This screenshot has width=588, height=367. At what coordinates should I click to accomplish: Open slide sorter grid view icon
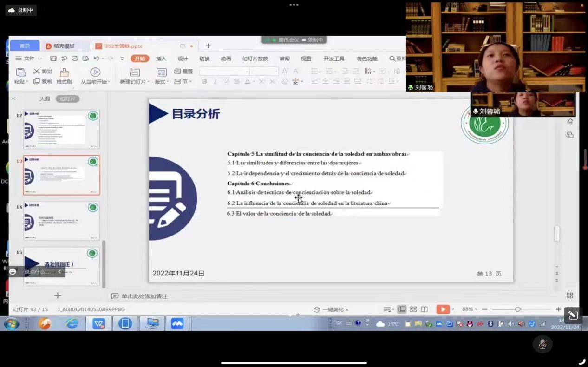(x=413, y=309)
